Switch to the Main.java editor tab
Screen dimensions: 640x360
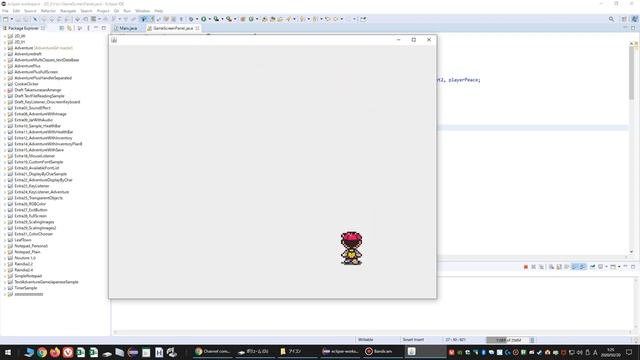tap(126, 28)
